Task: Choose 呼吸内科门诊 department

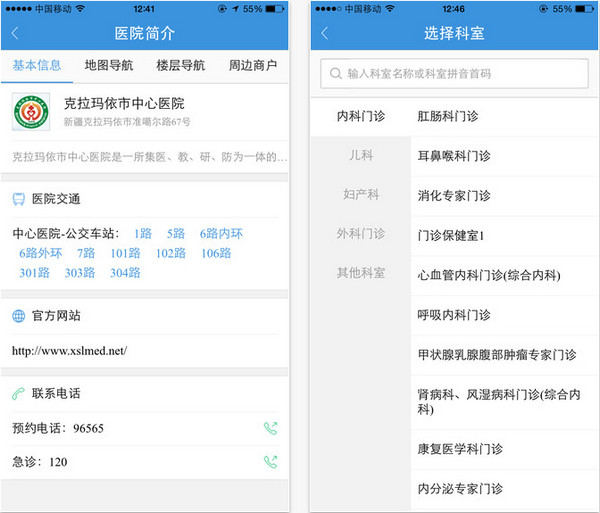Action: pos(504,315)
